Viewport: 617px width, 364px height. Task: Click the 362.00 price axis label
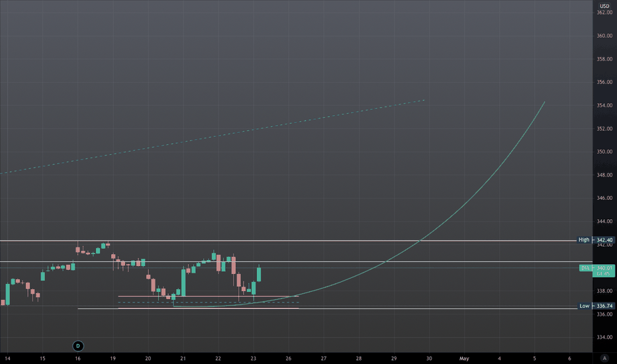tap(604, 13)
